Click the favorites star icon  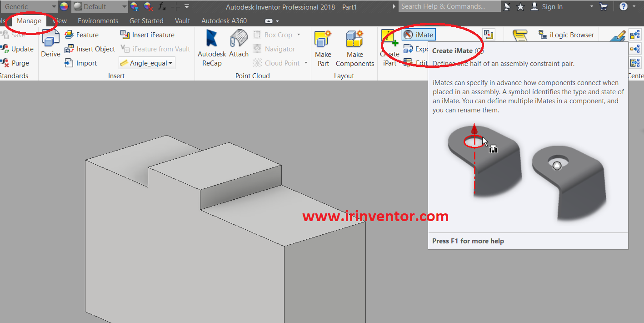(521, 6)
